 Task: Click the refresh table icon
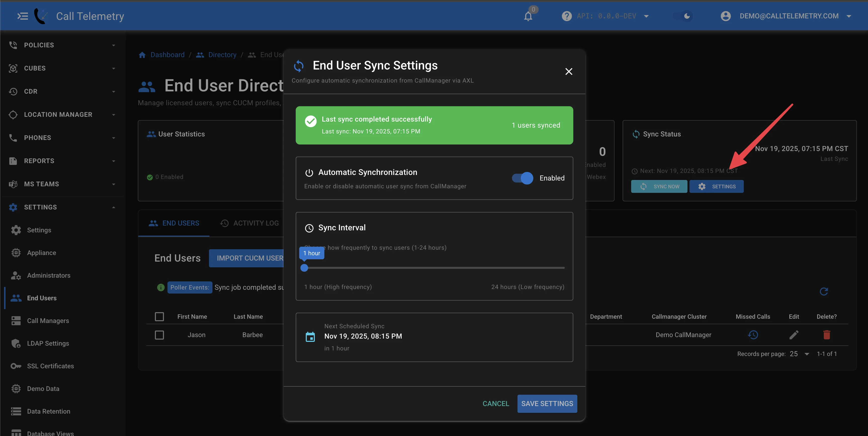click(x=823, y=292)
